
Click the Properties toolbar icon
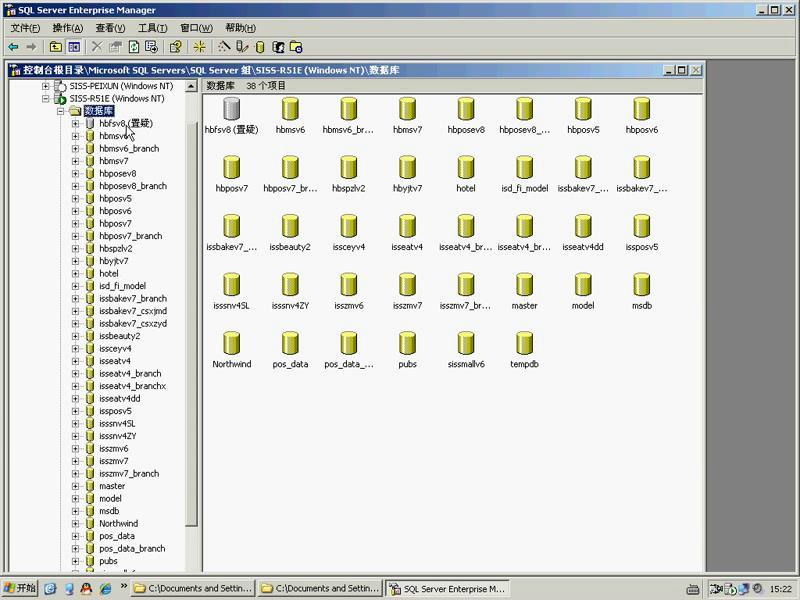(115, 47)
